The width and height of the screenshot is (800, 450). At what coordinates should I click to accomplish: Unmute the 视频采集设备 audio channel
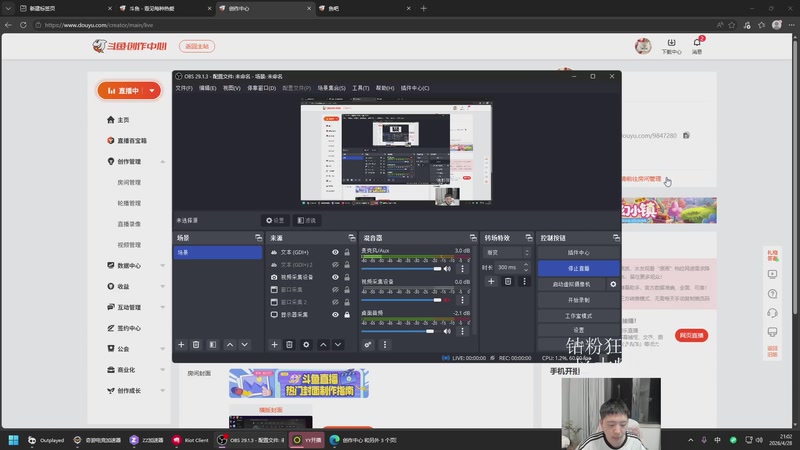pyautogui.click(x=447, y=300)
